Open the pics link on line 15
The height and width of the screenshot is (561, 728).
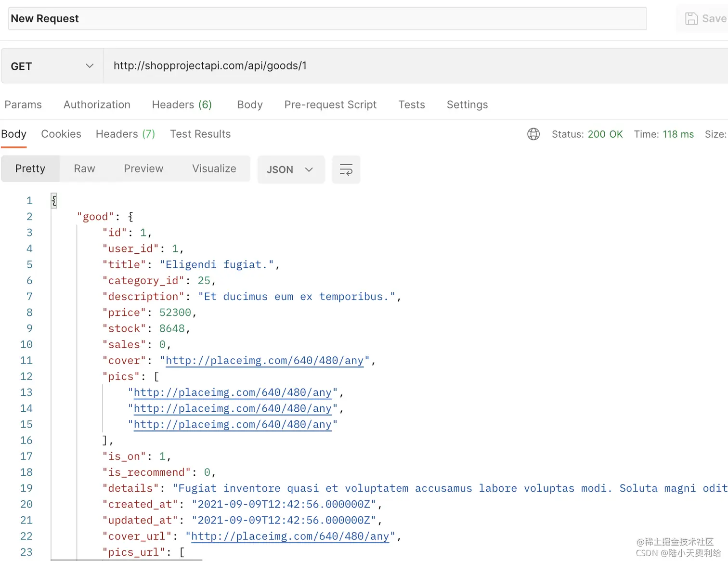pos(233,424)
